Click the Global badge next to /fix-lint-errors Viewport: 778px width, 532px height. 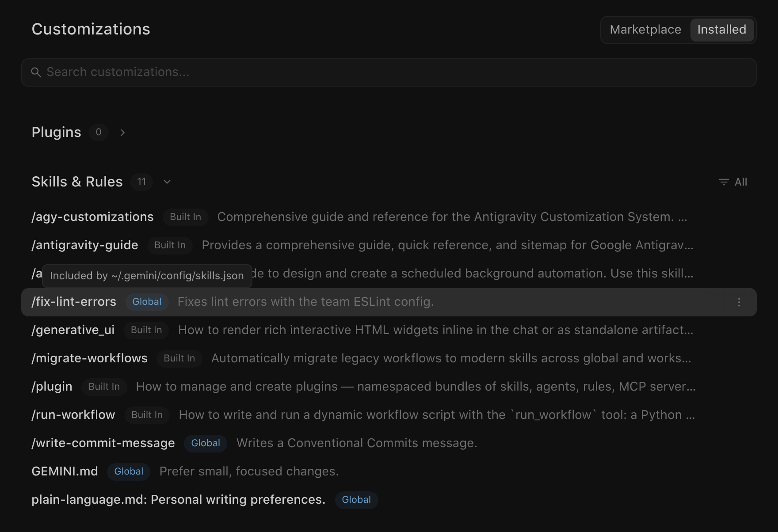(147, 302)
